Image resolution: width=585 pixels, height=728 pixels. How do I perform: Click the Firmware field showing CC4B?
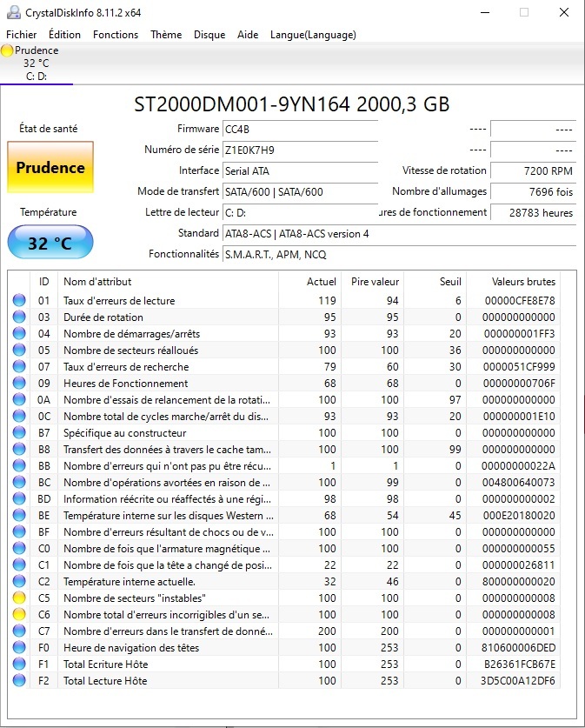(300, 129)
